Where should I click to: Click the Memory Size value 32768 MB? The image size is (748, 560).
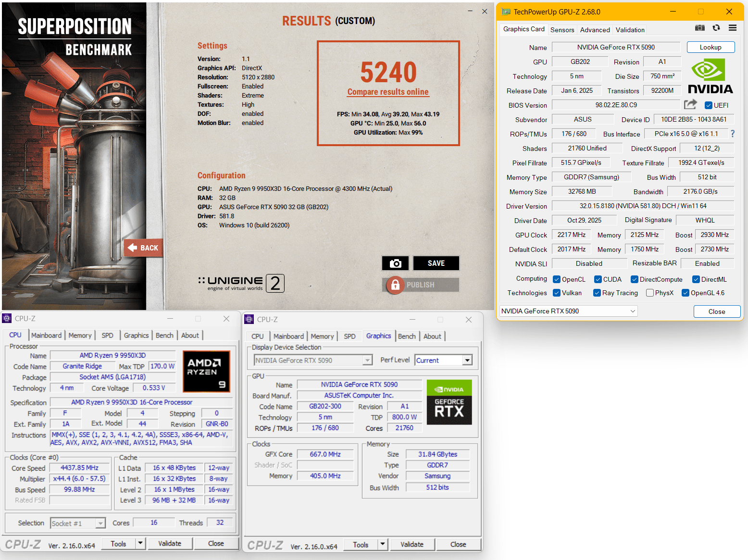582,191
